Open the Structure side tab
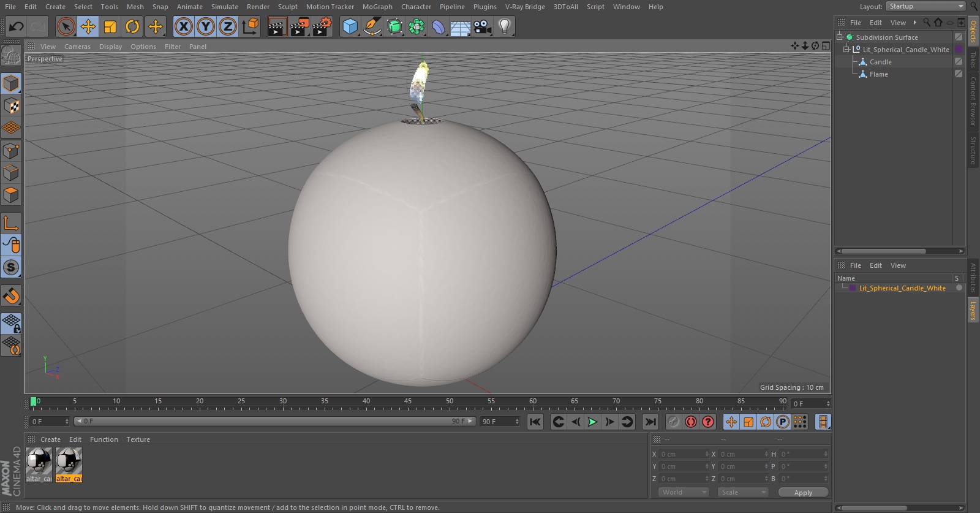The width and height of the screenshot is (980, 513). 973,151
